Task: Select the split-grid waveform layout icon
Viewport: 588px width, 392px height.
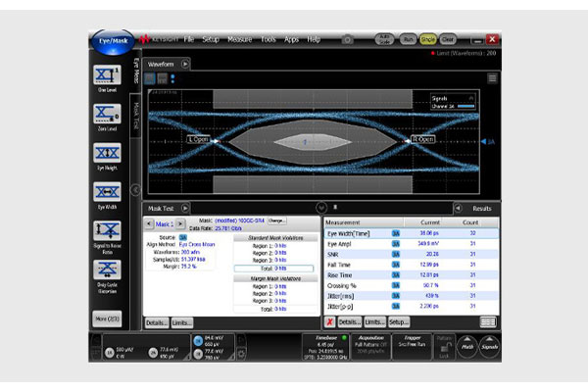Action: pos(162,78)
